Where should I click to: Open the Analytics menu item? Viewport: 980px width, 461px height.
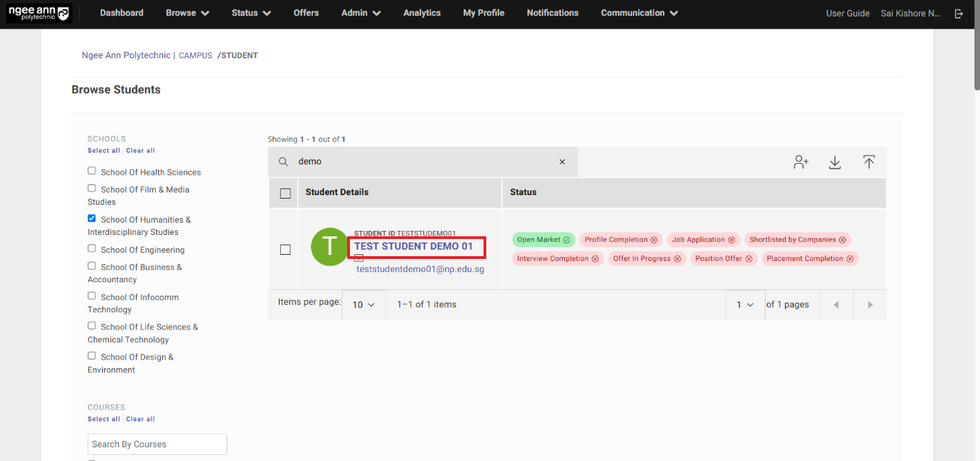click(422, 13)
